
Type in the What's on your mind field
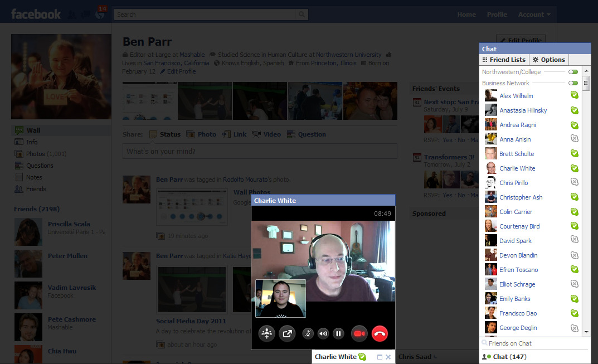coord(260,151)
